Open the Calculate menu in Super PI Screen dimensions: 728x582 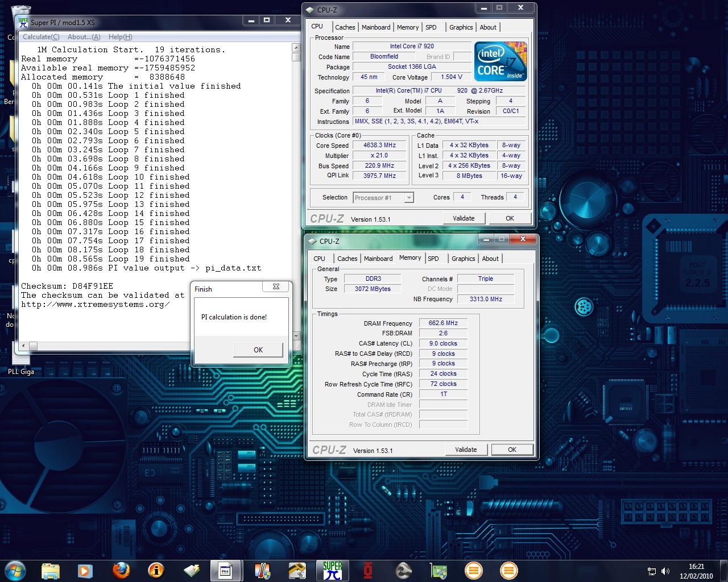pos(40,37)
